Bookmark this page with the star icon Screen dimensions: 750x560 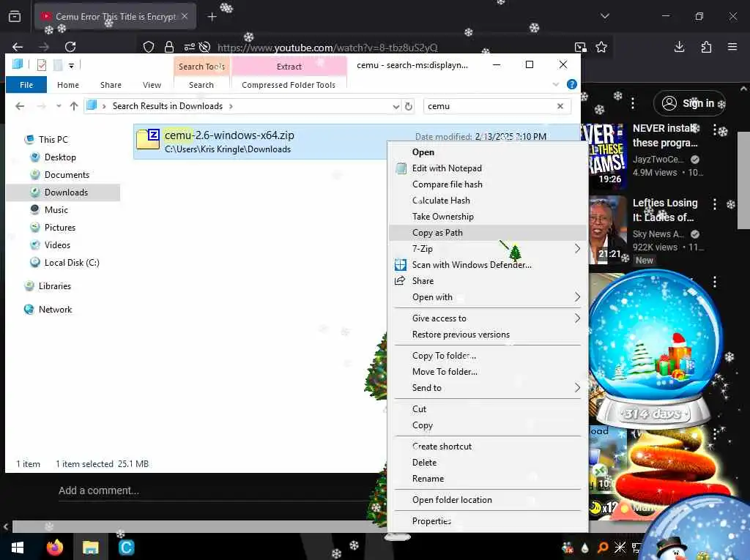(x=601, y=47)
